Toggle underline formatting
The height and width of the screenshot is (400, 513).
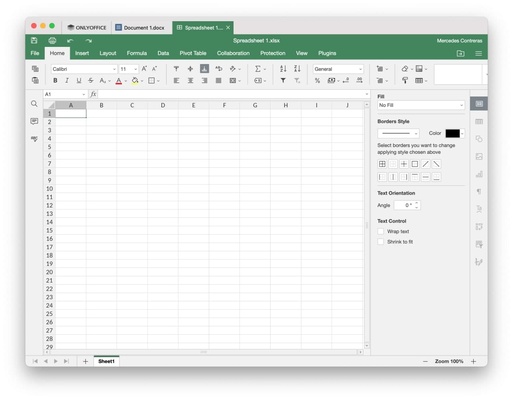tap(79, 80)
